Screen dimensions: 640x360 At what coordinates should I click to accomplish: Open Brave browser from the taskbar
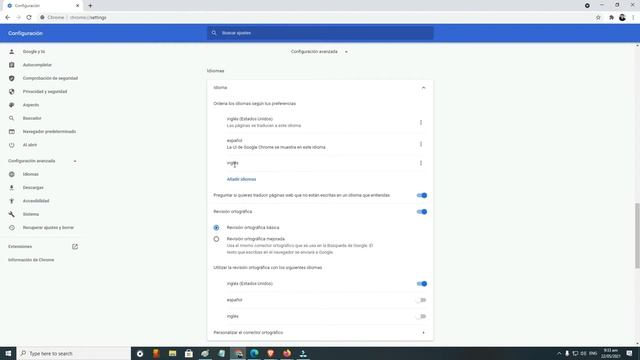[x=271, y=353]
